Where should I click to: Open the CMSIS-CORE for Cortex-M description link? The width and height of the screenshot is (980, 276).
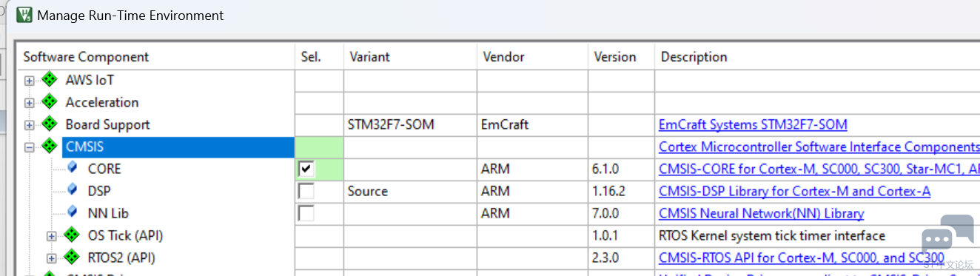819,169
